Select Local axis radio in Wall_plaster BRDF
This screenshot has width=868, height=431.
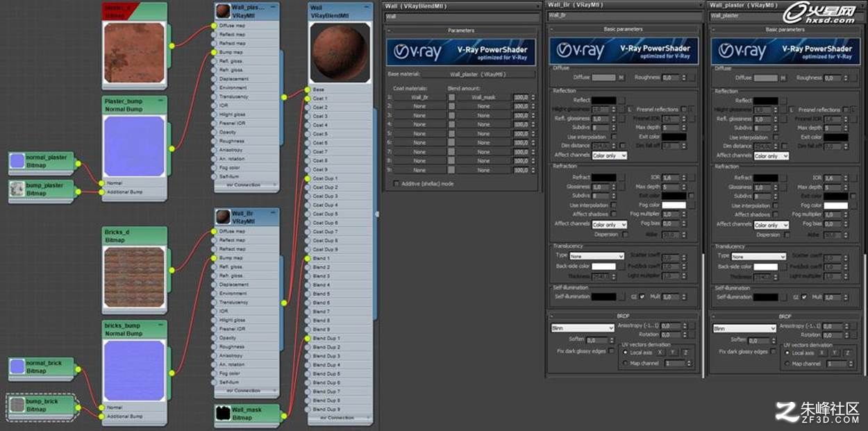click(787, 353)
